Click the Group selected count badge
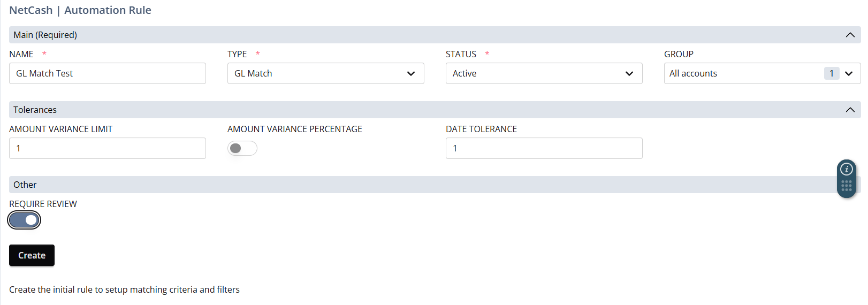Viewport: 868px width, 305px height. [832, 73]
